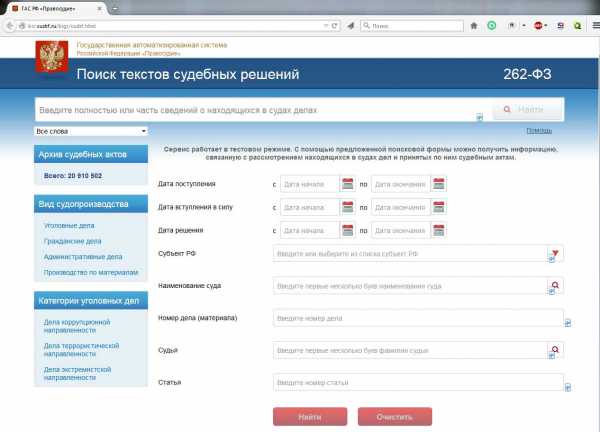This screenshot has height=432, width=600.
Task: Open dropdown arrow in the address bar
Action: coord(326,26)
